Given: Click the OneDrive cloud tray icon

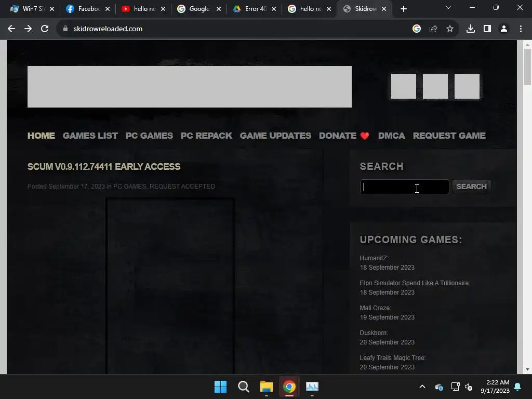Looking at the screenshot, I should 438,387.
